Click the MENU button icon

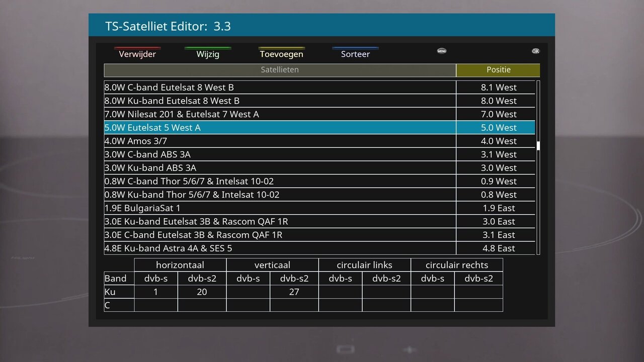click(x=442, y=51)
